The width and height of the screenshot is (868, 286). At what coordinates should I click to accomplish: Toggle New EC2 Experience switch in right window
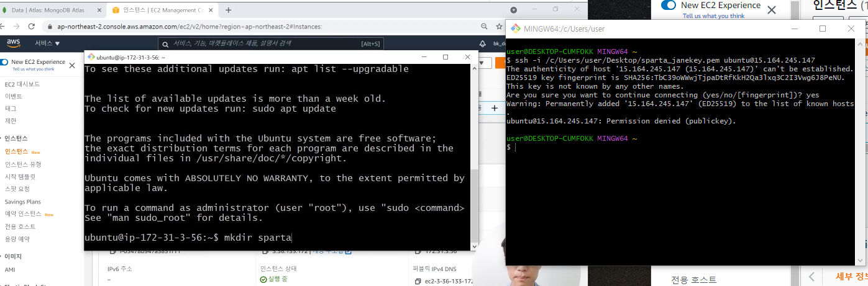(x=669, y=5)
